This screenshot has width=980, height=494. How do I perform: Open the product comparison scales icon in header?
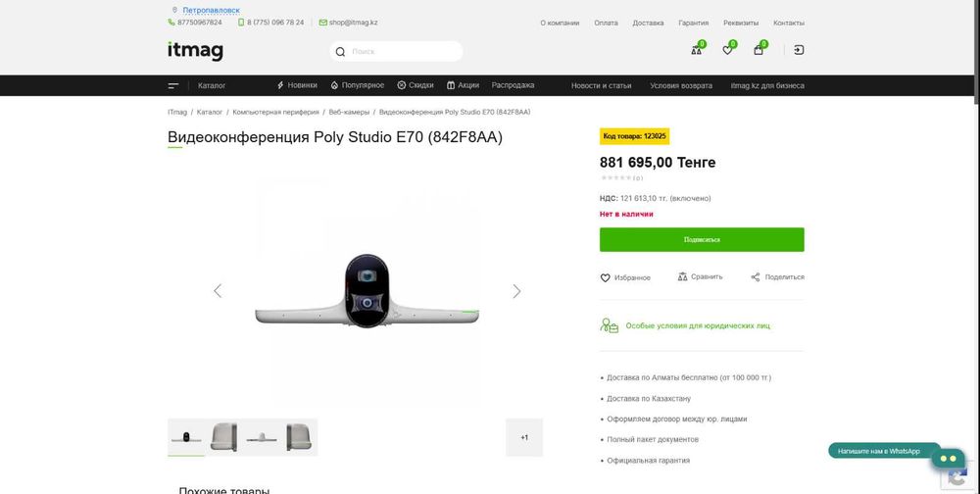696,50
